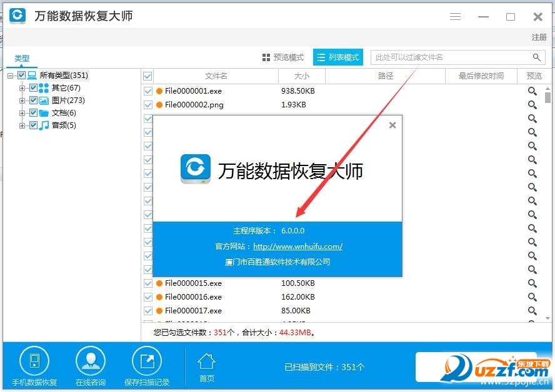Go to 首页 home page

click(x=207, y=368)
